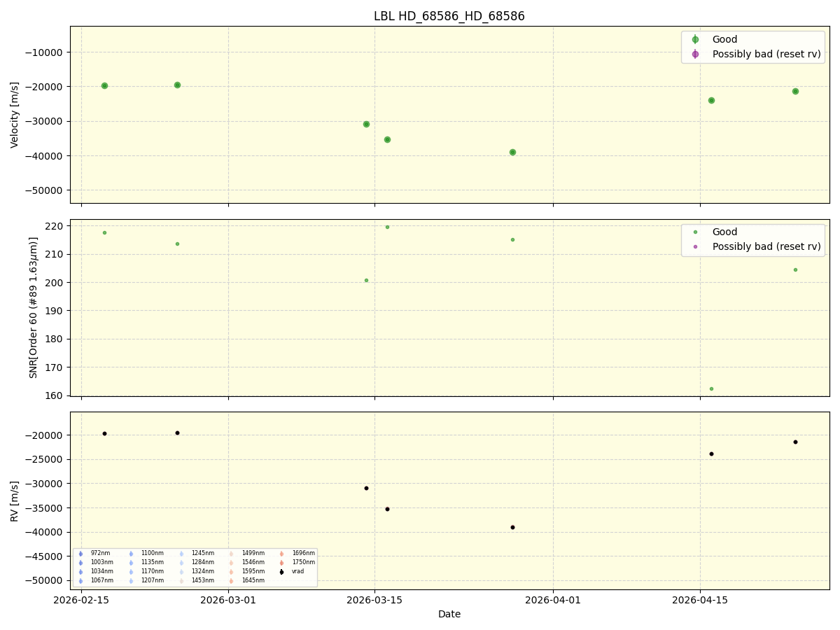The image size is (840, 630).
Task: Click the vrad legend text
Action: coord(298,572)
